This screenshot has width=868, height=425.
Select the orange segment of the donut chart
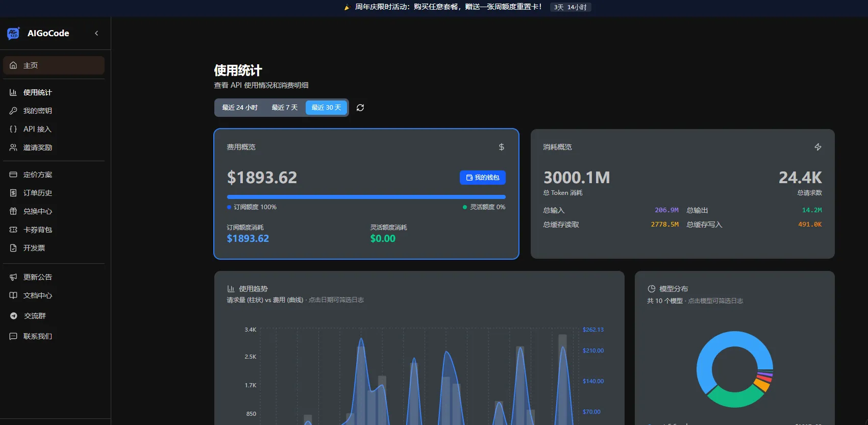point(762,384)
